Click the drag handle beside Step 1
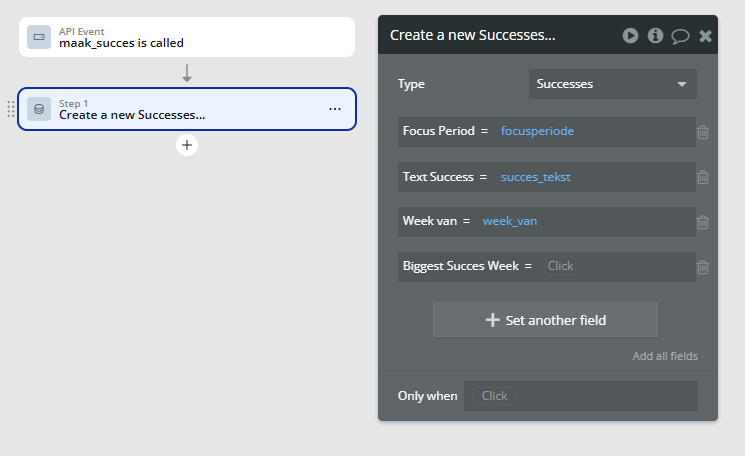The image size is (745, 456). 11,109
